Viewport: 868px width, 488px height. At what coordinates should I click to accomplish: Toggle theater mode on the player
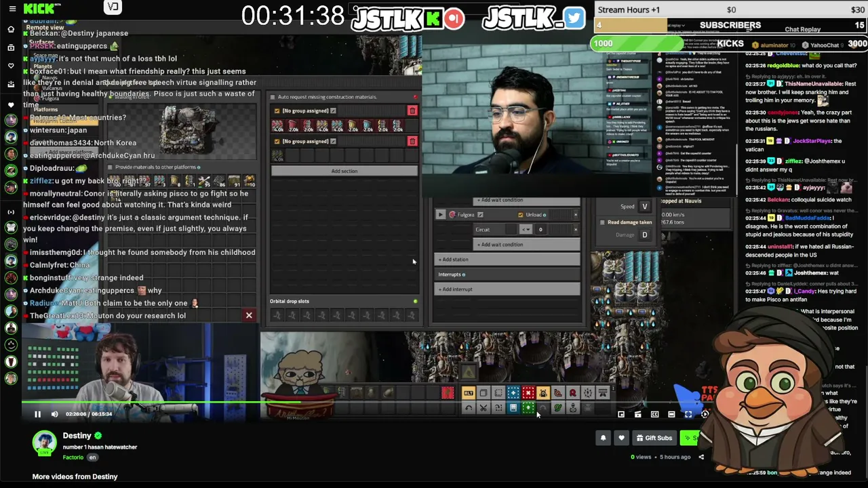click(671, 414)
